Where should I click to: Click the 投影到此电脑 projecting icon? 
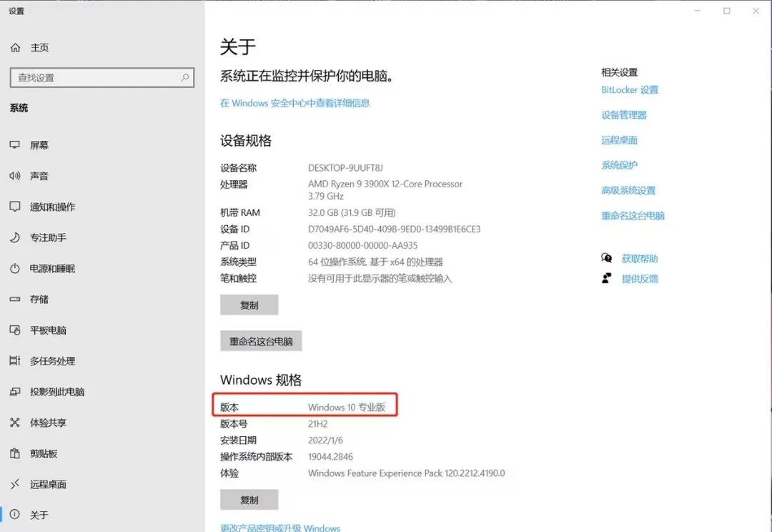tap(15, 392)
